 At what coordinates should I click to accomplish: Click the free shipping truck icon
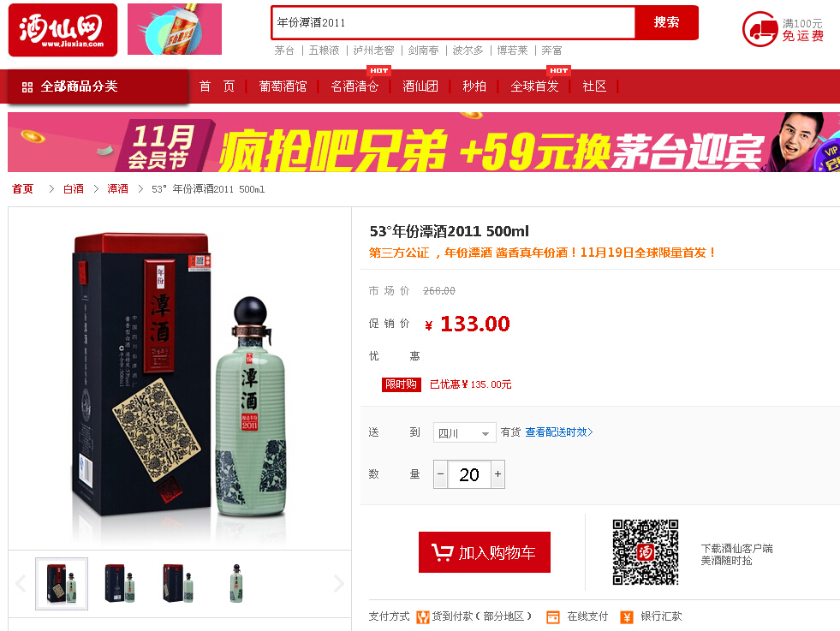click(760, 29)
